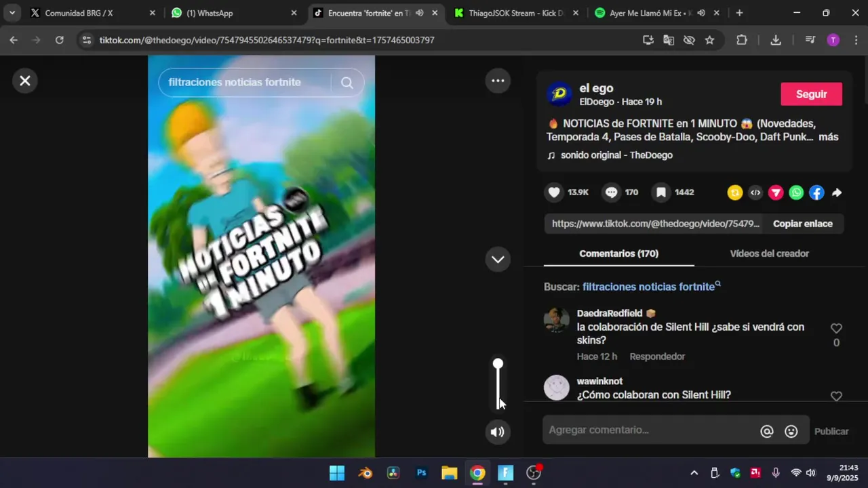868x488 pixels.
Task: Open more share options arrow
Action: click(x=837, y=192)
